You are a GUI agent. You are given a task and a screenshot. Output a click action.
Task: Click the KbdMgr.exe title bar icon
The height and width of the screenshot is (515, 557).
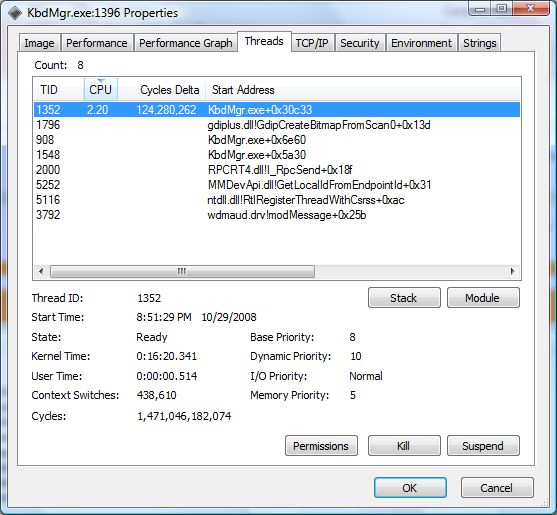pos(15,13)
